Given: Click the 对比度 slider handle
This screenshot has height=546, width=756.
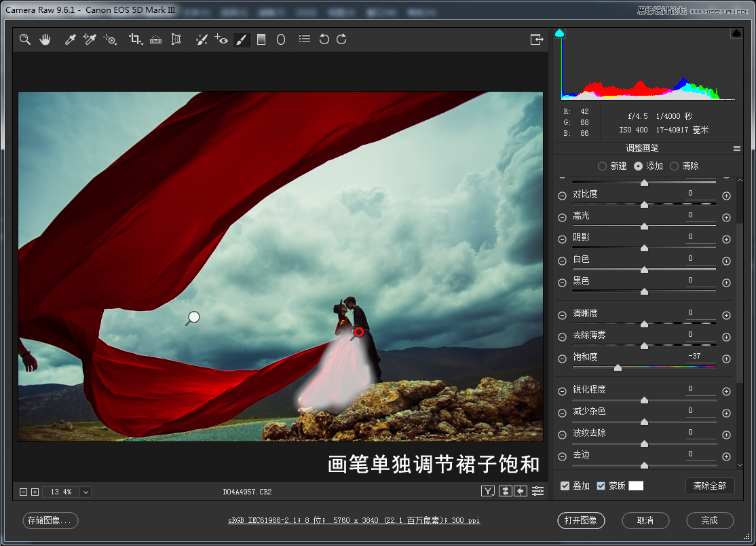Looking at the screenshot, I should tap(644, 205).
